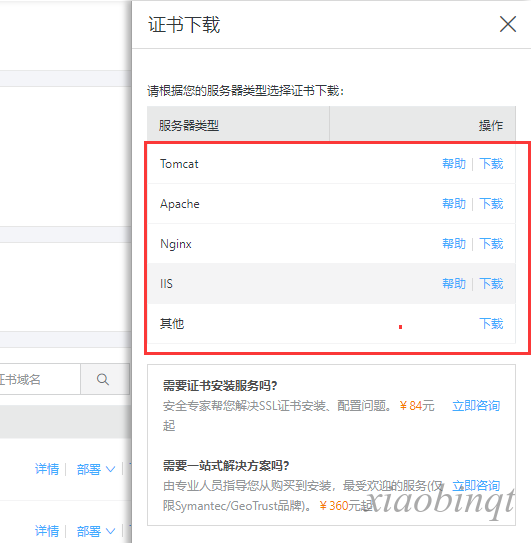
Task: Download the IIS certificate
Action: point(491,284)
